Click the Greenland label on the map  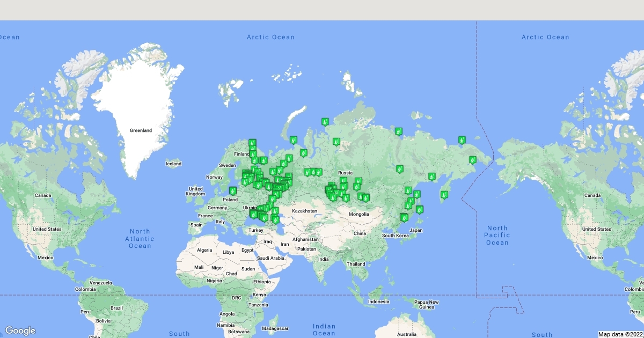point(141,130)
